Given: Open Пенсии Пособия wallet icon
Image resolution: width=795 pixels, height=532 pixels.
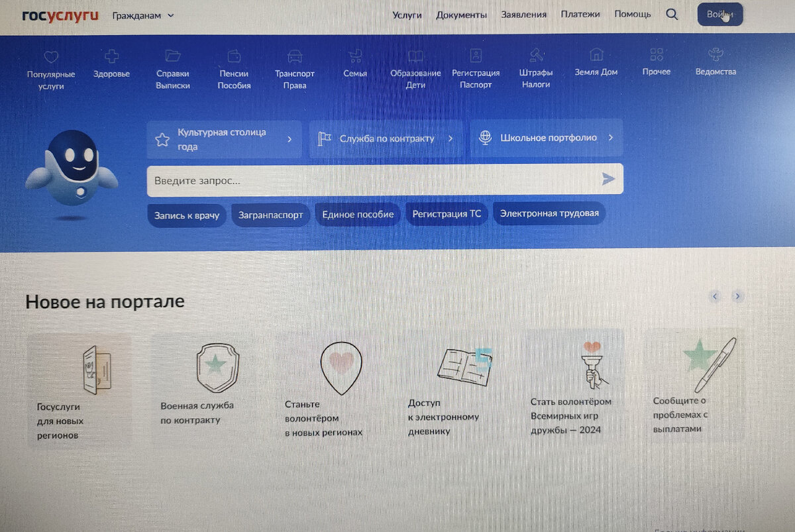Looking at the screenshot, I should tap(234, 56).
